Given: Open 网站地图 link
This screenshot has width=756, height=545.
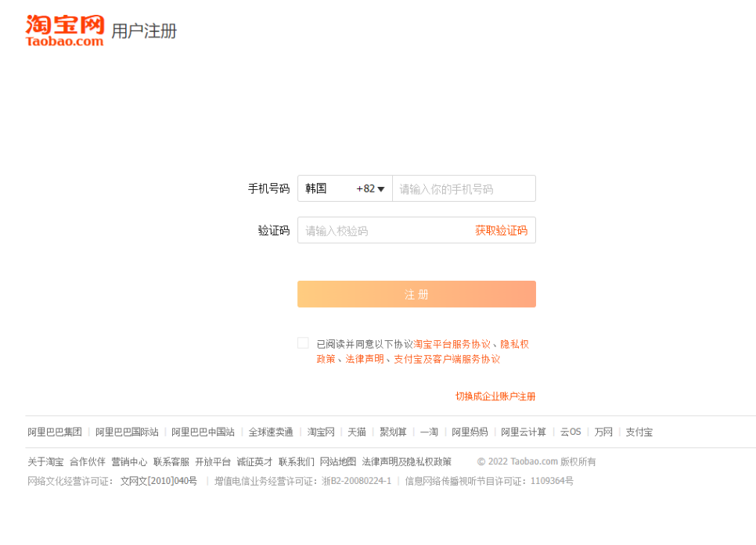Looking at the screenshot, I should [338, 461].
